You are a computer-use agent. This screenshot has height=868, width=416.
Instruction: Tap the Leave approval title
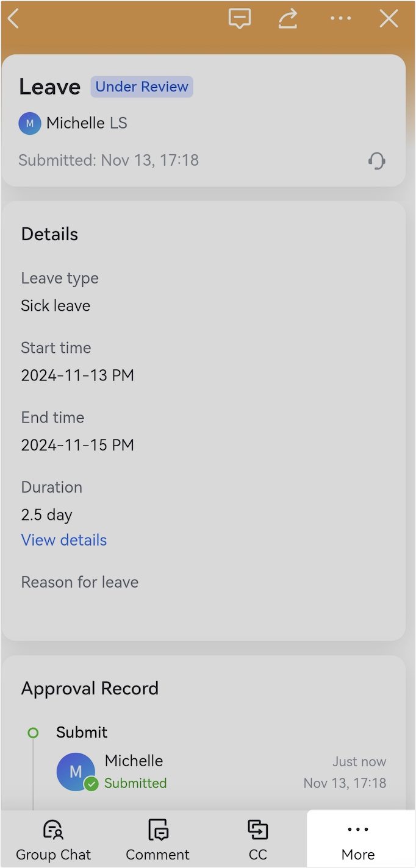click(x=49, y=87)
